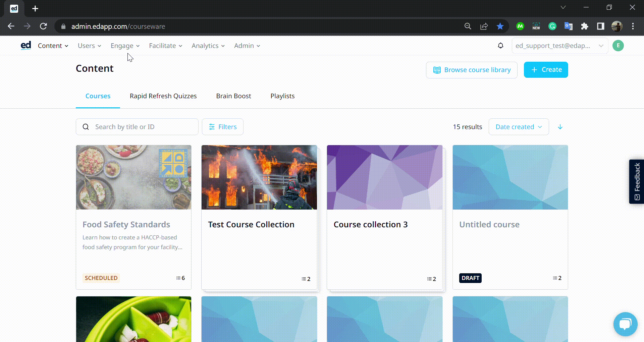Screen dimensions: 644x342
Task: Open the account email dropdown
Action: (x=560, y=46)
